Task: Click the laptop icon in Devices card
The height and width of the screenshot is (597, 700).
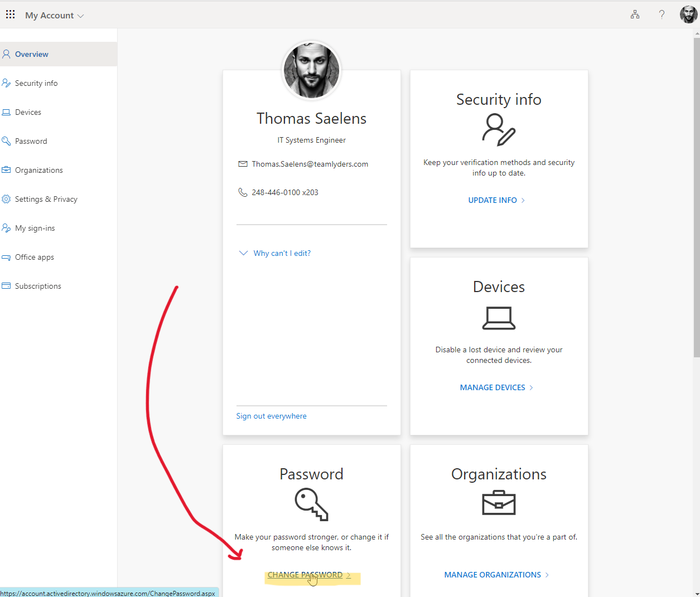Action: 499,318
